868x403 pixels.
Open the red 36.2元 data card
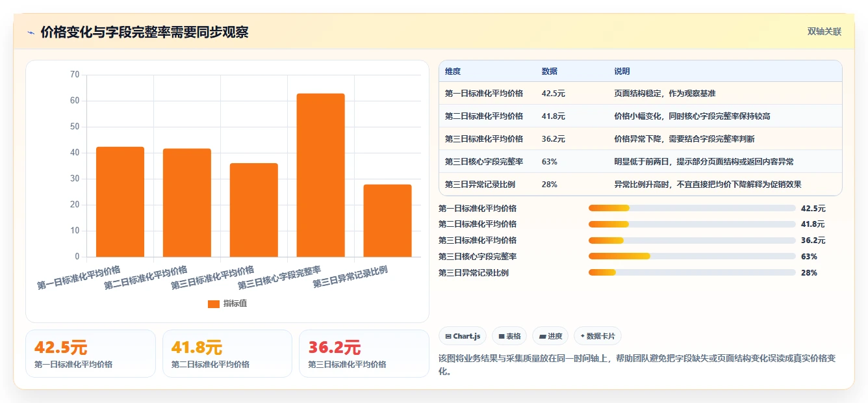pyautogui.click(x=364, y=354)
